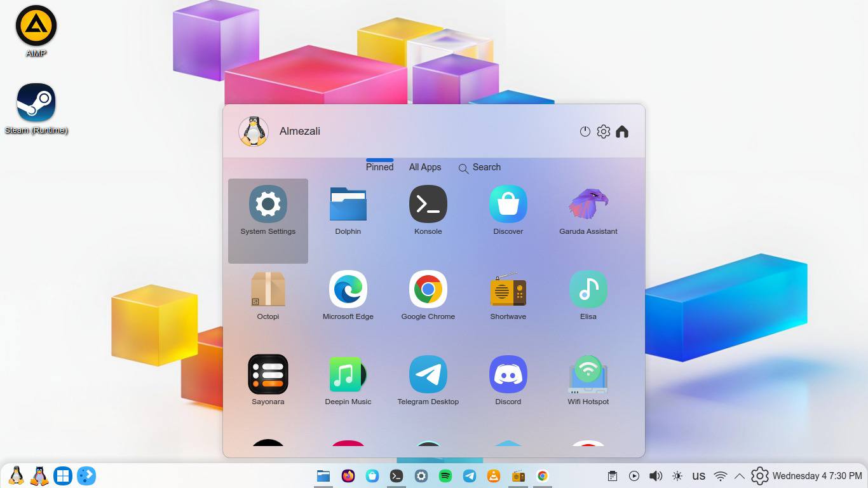Open clipboard tray icon
The height and width of the screenshot is (488, 868).
click(x=613, y=476)
